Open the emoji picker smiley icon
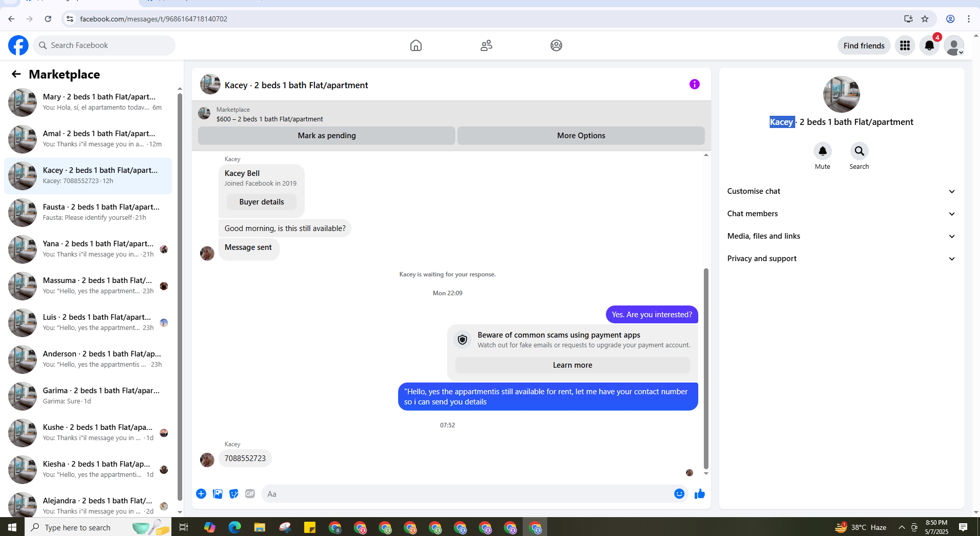Screen dimensions: 980x536 pos(679,494)
